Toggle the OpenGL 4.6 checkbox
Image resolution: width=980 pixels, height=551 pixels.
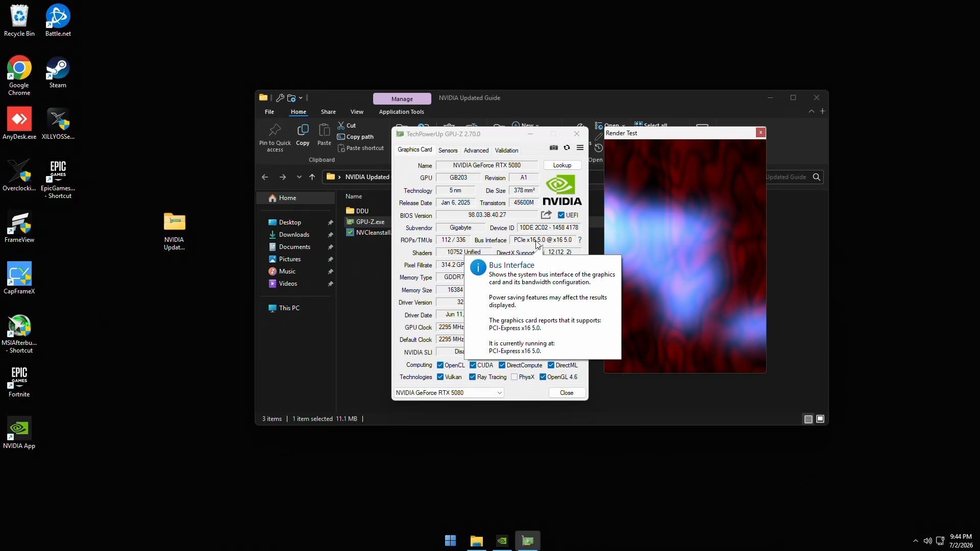tap(543, 377)
